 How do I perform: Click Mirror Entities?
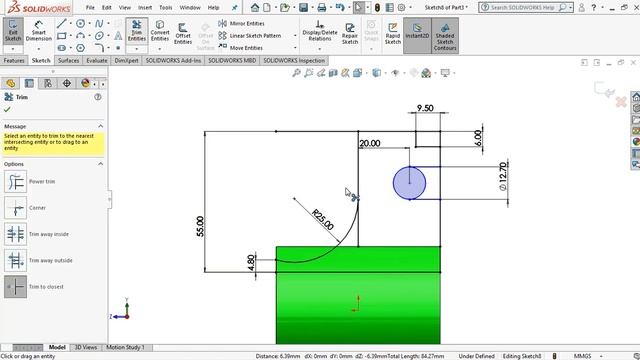[241, 24]
